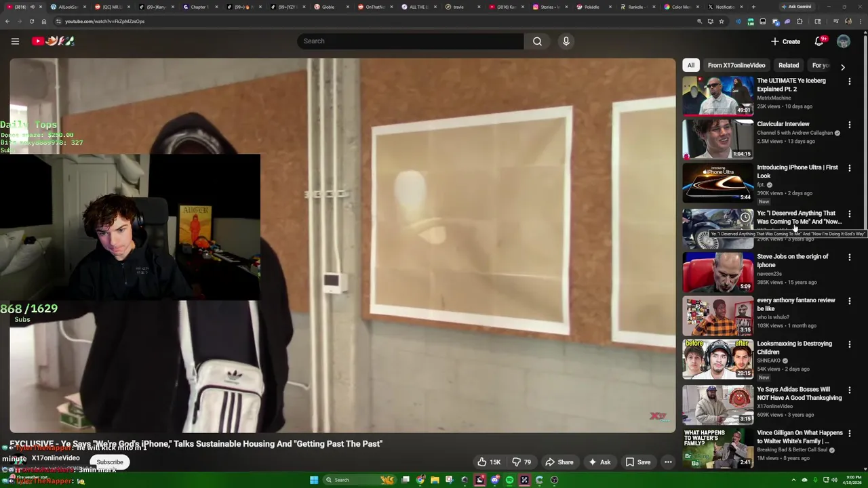Screen dimensions: 868x488
Task: Open the Create menu
Action: tap(785, 41)
